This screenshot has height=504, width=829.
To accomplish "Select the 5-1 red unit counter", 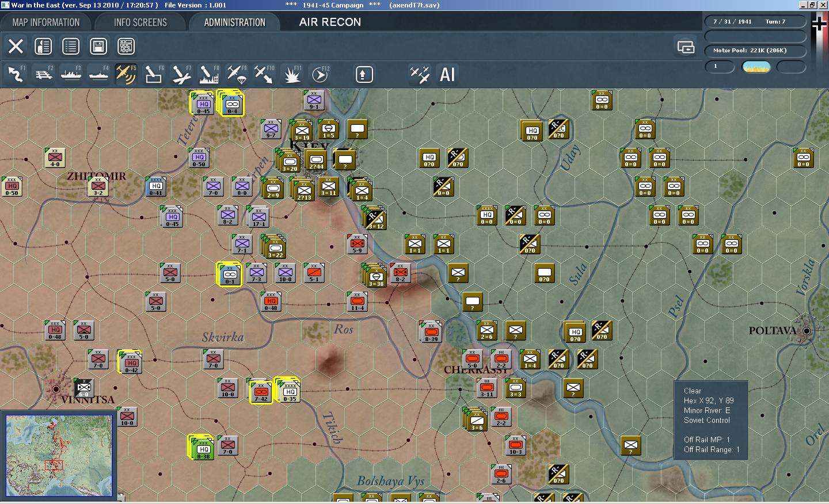I will (x=314, y=273).
